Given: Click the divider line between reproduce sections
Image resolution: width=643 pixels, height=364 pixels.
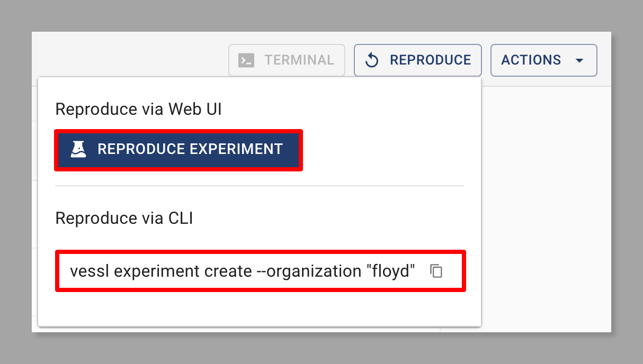Looking at the screenshot, I should (x=260, y=186).
